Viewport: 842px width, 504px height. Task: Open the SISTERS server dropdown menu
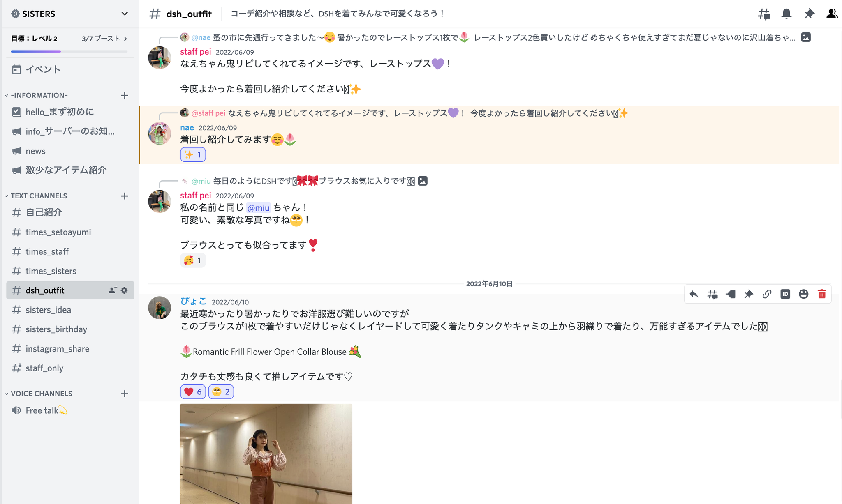(x=69, y=14)
